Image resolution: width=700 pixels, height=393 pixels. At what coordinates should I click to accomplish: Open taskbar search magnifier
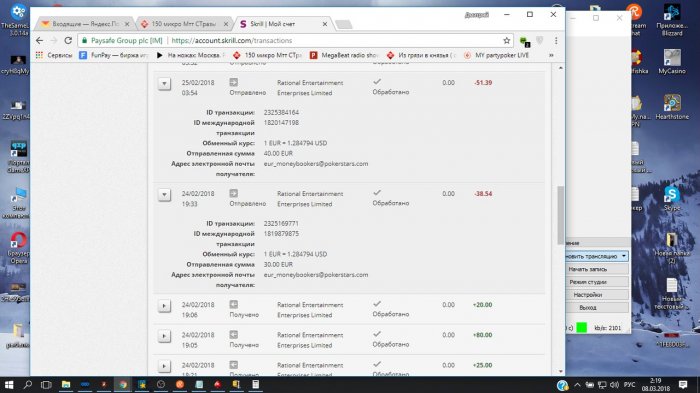click(x=28, y=385)
